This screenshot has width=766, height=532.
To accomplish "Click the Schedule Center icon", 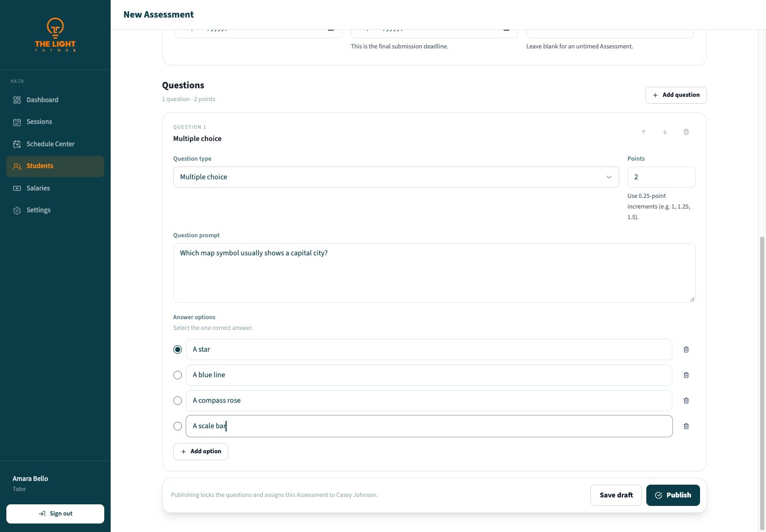I will click(17, 144).
